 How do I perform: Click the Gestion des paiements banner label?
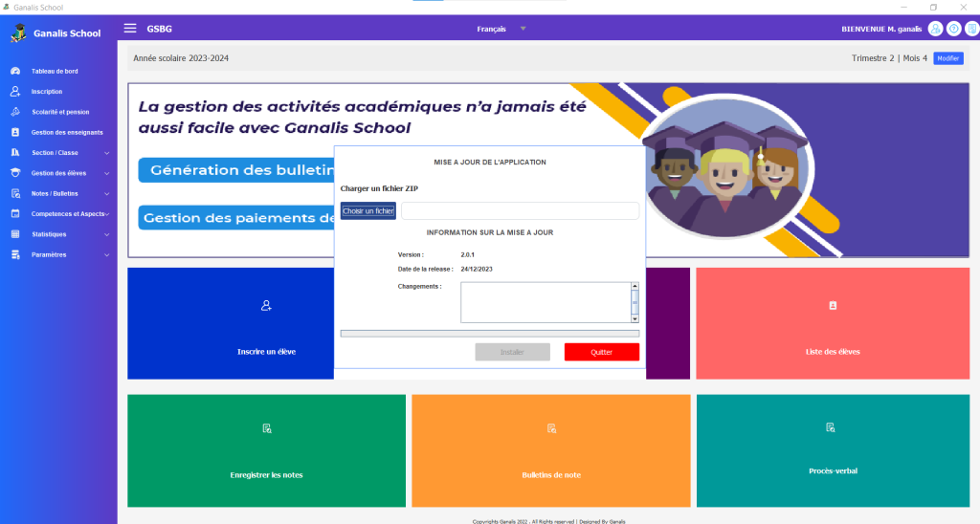coord(236,217)
